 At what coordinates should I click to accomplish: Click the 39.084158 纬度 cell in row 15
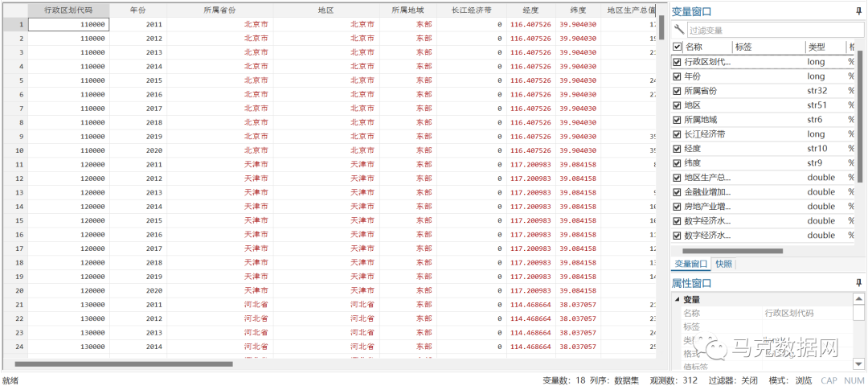click(578, 220)
